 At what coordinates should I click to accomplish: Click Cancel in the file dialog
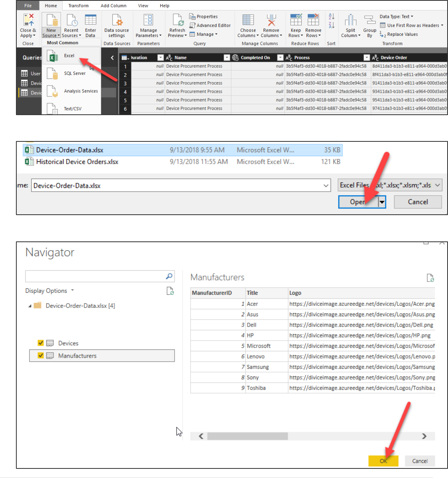click(418, 202)
